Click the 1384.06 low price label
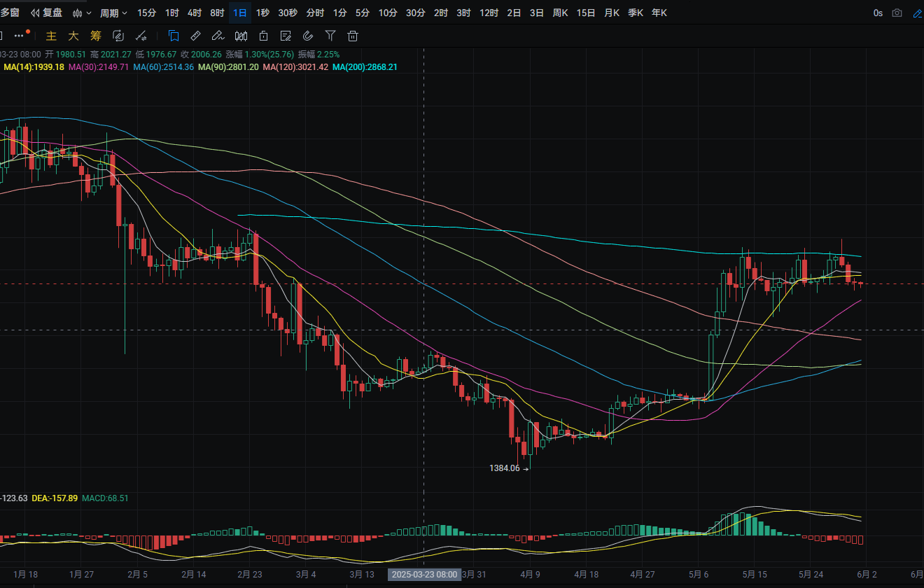 [505, 468]
